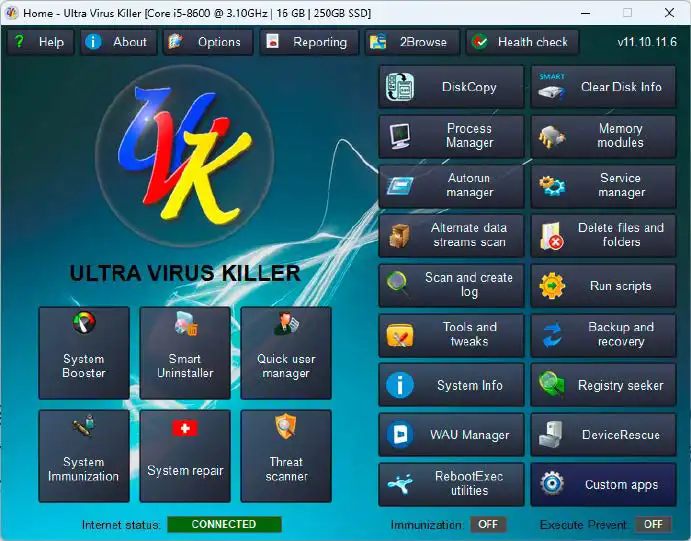The image size is (691, 541).
Task: Click the Threat scanner shield icon
Action: coord(286,426)
